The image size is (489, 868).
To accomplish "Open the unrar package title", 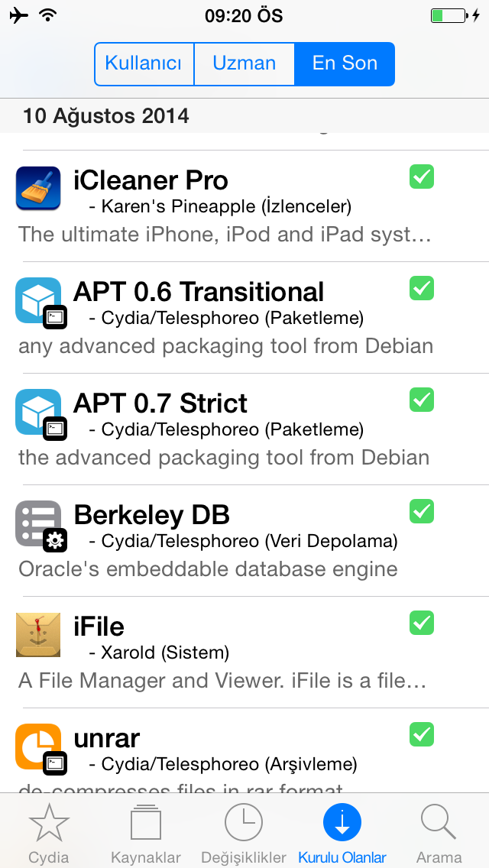I will [x=107, y=737].
